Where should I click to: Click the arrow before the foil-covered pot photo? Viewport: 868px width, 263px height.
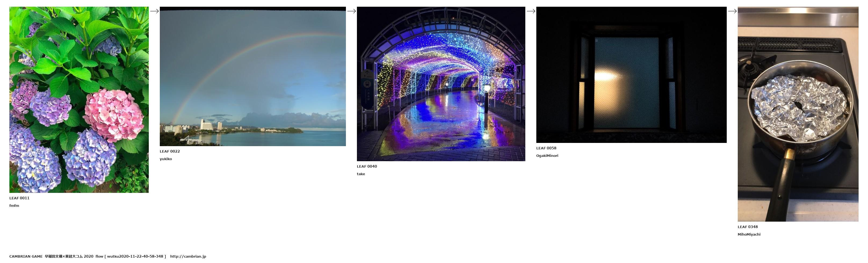pos(732,11)
